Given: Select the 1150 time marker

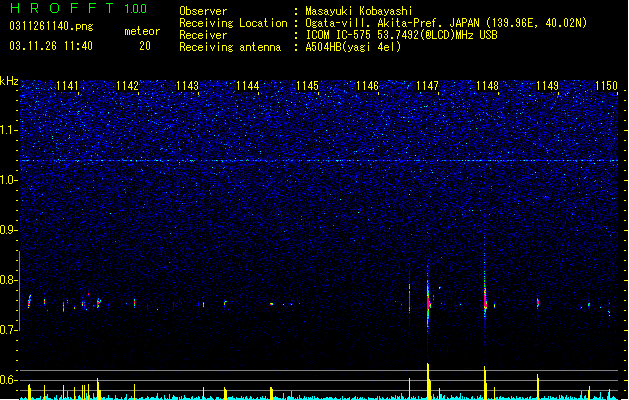Looking at the screenshot, I should (x=607, y=86).
